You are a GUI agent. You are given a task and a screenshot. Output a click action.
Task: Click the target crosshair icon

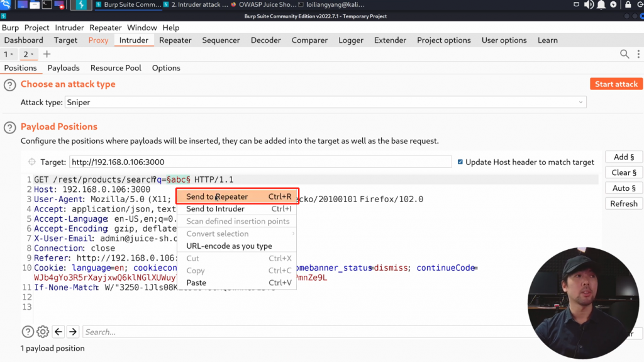(31, 162)
